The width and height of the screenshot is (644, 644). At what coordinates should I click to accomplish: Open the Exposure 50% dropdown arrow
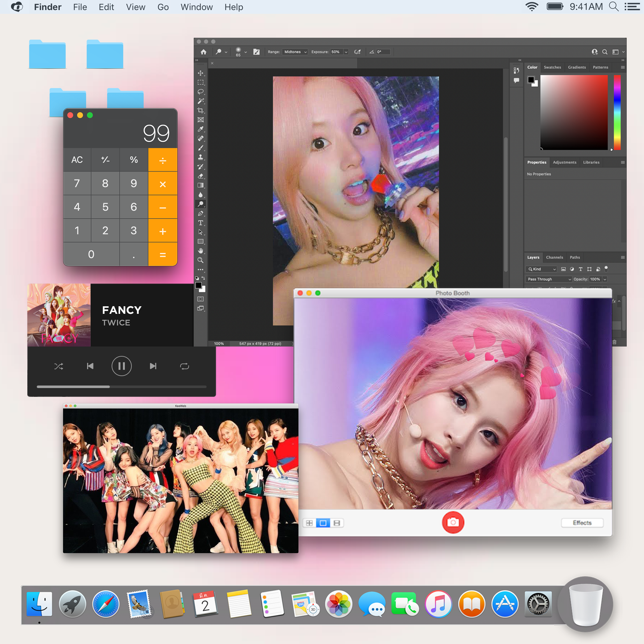click(346, 52)
